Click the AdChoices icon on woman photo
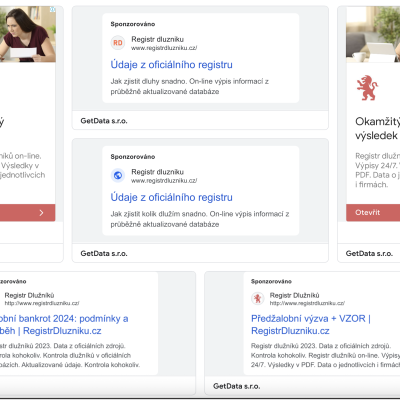Screen dimensions: 400x400 (52, 9)
